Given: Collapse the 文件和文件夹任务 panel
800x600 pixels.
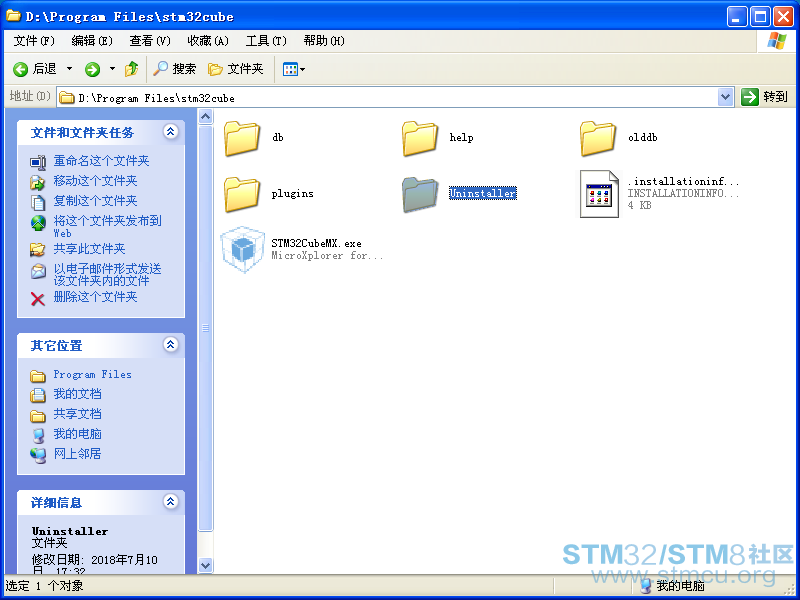Looking at the screenshot, I should pos(170,132).
